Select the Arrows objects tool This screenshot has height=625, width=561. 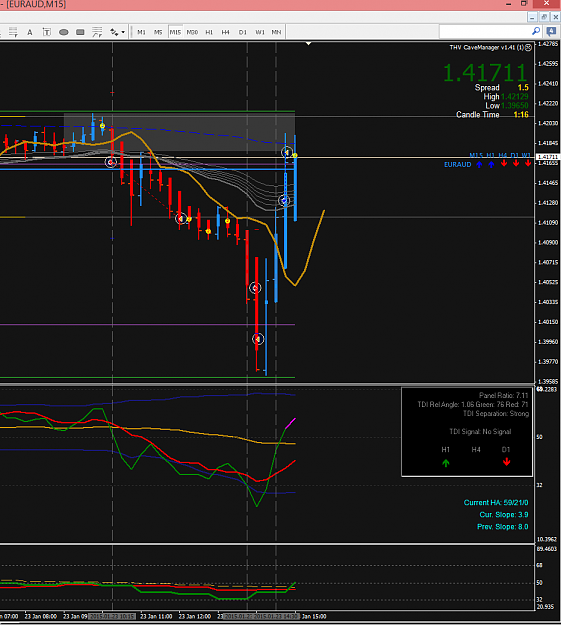click(114, 32)
